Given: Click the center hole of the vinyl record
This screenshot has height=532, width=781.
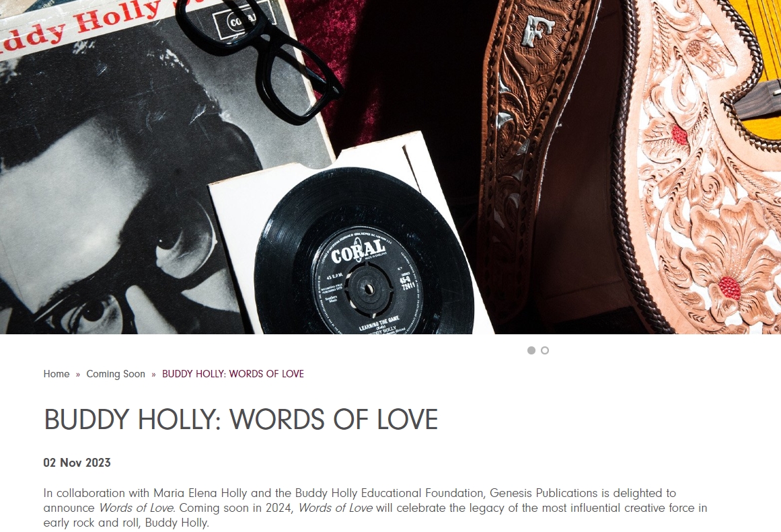Looking at the screenshot, I should coord(367,289).
